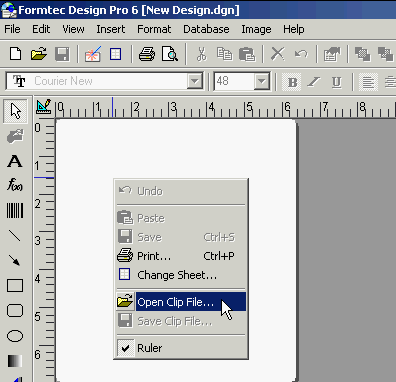Click the Properties toolbar icon

[x=332, y=54]
